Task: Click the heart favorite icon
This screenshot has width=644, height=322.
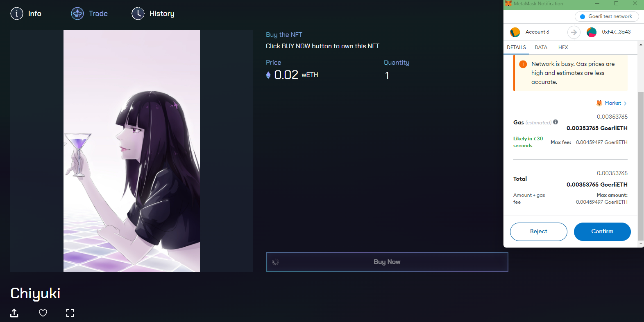Action: tap(43, 313)
